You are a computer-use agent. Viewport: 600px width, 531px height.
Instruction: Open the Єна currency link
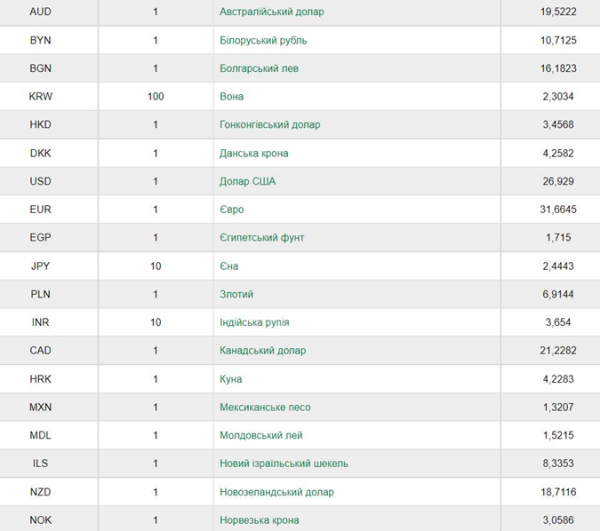[x=229, y=266]
